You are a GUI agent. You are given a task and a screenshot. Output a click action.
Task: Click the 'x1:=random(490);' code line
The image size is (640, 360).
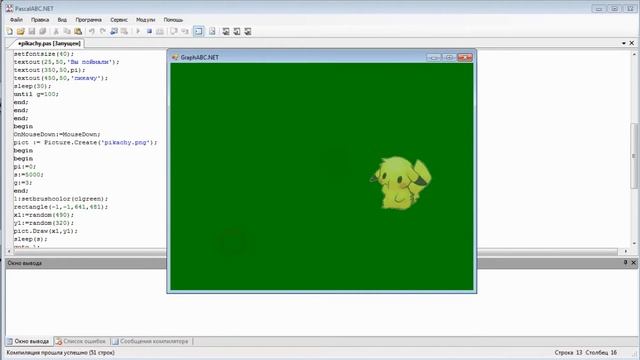click(44, 215)
